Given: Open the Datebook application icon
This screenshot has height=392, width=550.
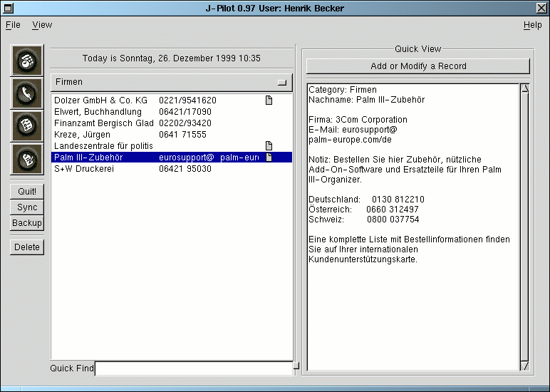Looking at the screenshot, I should click(x=27, y=61).
